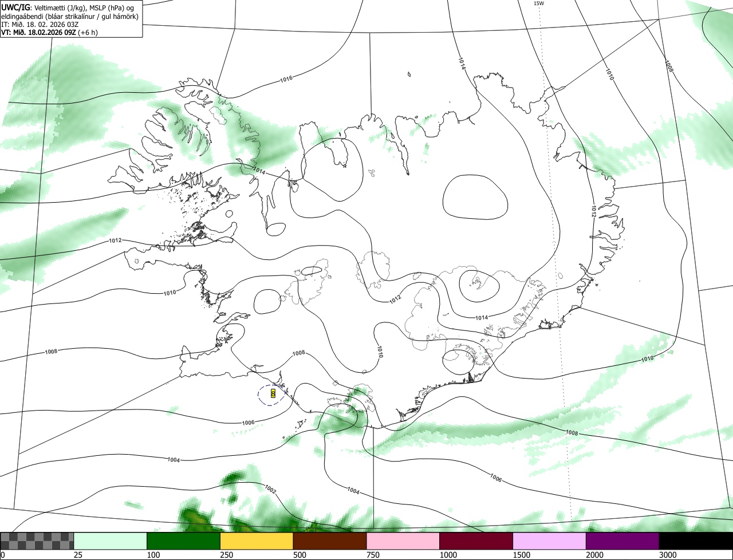Screen dimensions: 733x560
Task: Click the "1010" label in the central highlands
Action: coord(380,352)
